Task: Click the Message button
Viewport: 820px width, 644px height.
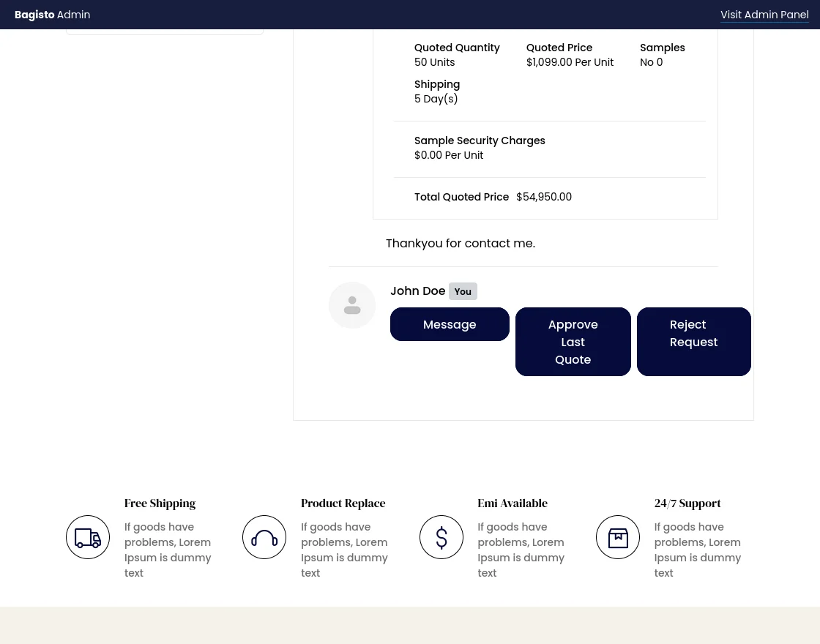Action: [450, 324]
